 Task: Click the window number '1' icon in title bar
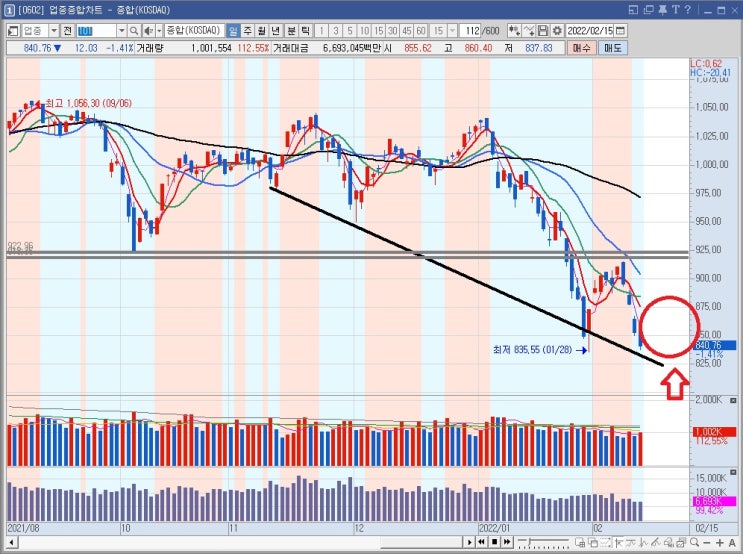pyautogui.click(x=9, y=10)
